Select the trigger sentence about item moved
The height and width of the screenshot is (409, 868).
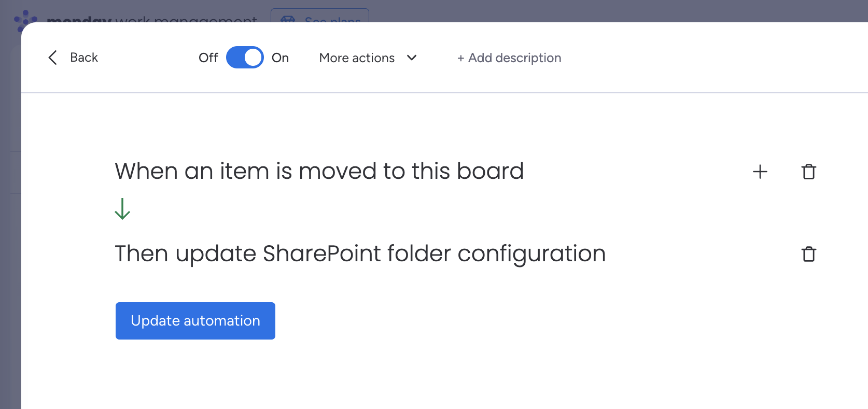[319, 171]
